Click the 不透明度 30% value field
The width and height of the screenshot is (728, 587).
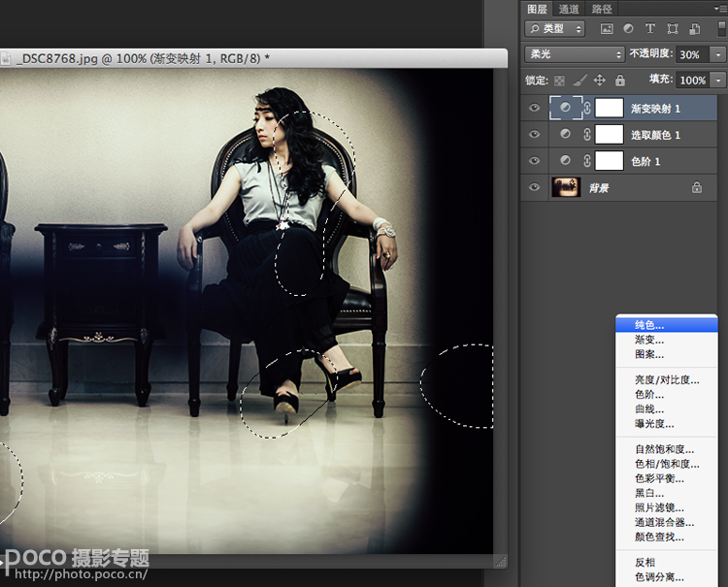click(692, 54)
